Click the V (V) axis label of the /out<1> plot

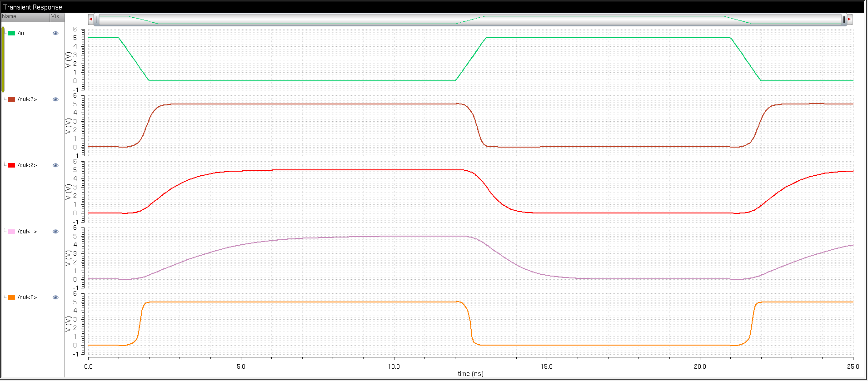coord(68,258)
